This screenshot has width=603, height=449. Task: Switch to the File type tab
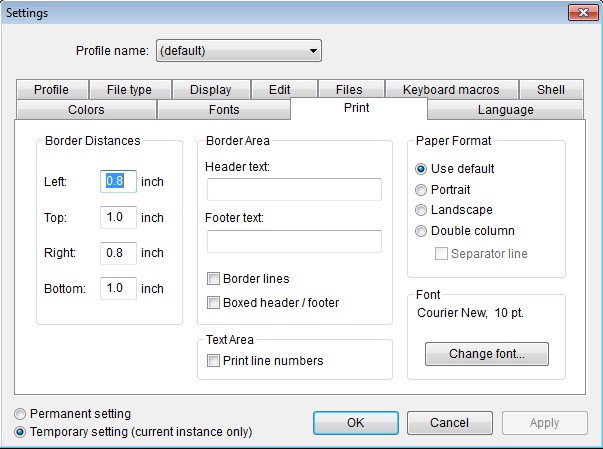[130, 90]
